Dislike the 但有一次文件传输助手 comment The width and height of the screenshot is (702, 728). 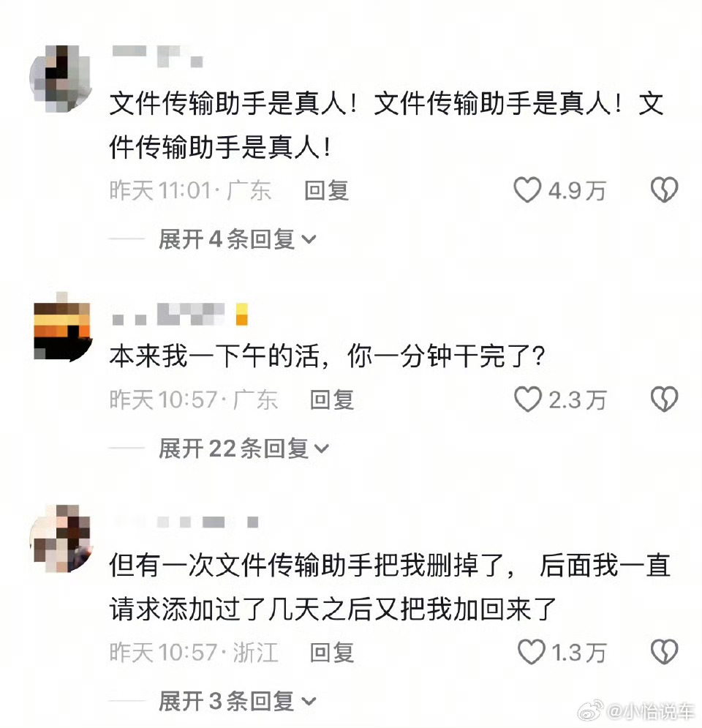[664, 652]
